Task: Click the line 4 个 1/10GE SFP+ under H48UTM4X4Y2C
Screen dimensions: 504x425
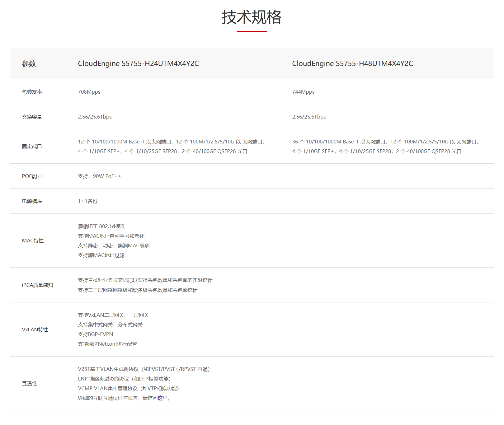Action: click(x=377, y=151)
